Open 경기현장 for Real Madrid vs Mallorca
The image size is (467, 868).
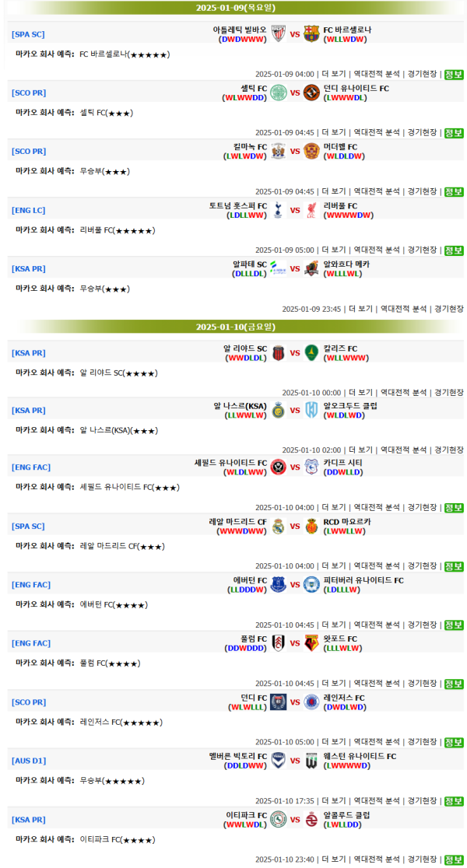tap(422, 566)
